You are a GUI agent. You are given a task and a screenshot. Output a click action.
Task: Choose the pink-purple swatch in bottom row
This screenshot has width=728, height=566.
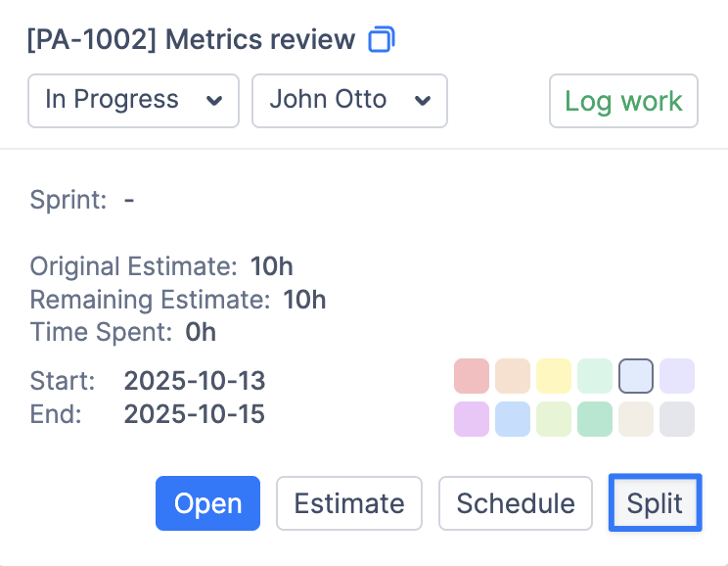point(472,419)
